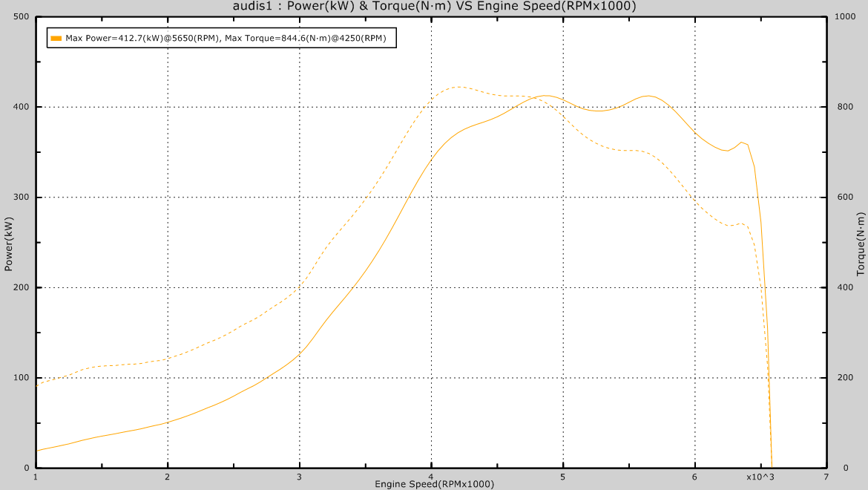Click the 400 tick label on left axis
Viewport: 868px width, 490px height.
22,107
